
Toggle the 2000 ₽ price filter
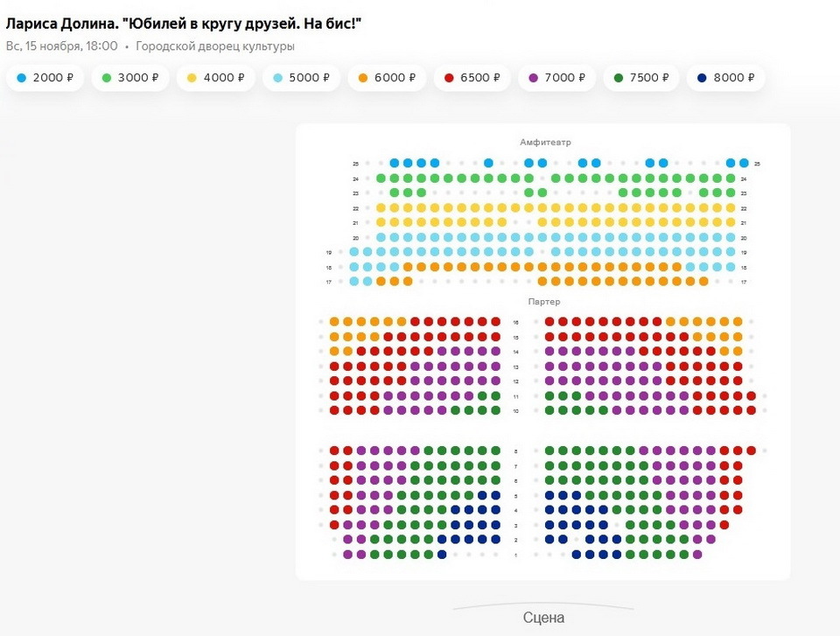[51, 78]
